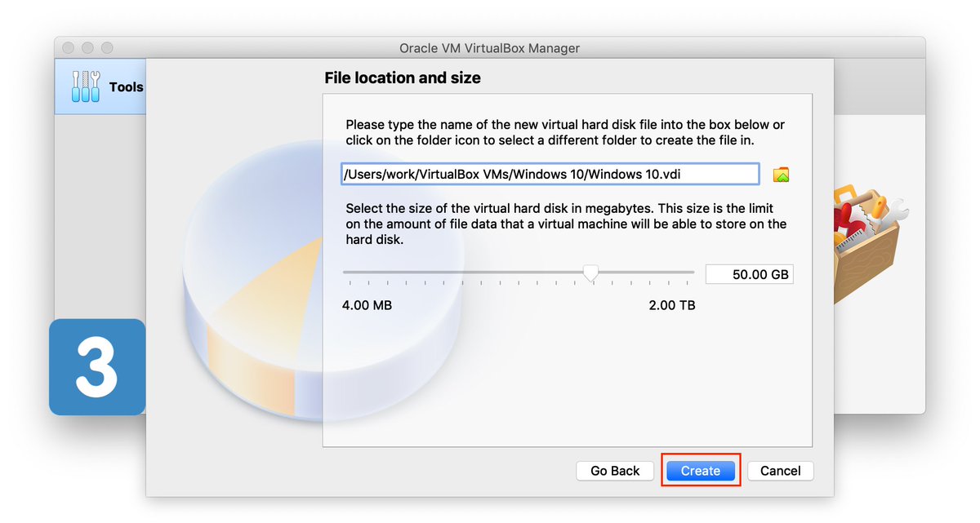
Task: Click the disk size slider handle
Action: click(x=590, y=273)
